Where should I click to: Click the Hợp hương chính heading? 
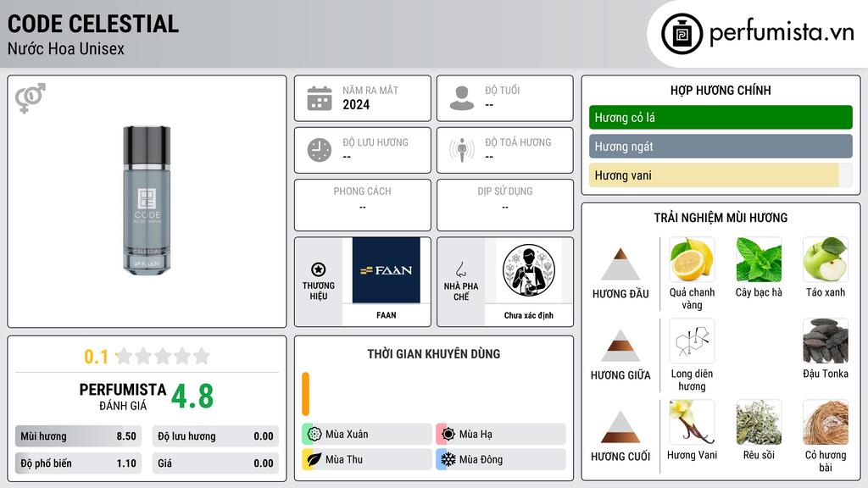pyautogui.click(x=721, y=90)
